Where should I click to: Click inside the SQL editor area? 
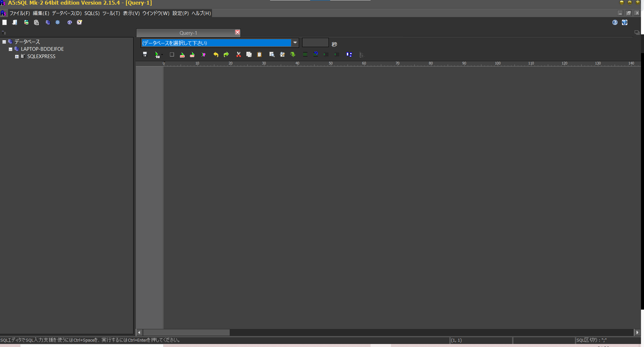tap(402, 197)
